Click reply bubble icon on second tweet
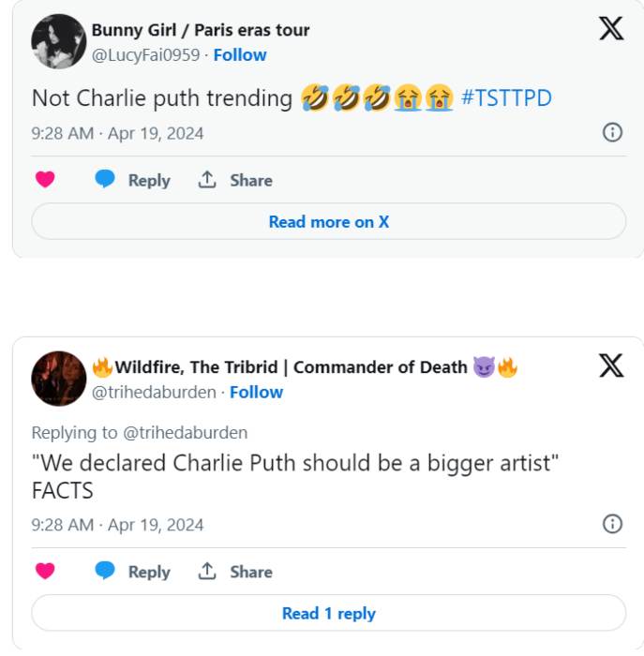 click(x=105, y=571)
